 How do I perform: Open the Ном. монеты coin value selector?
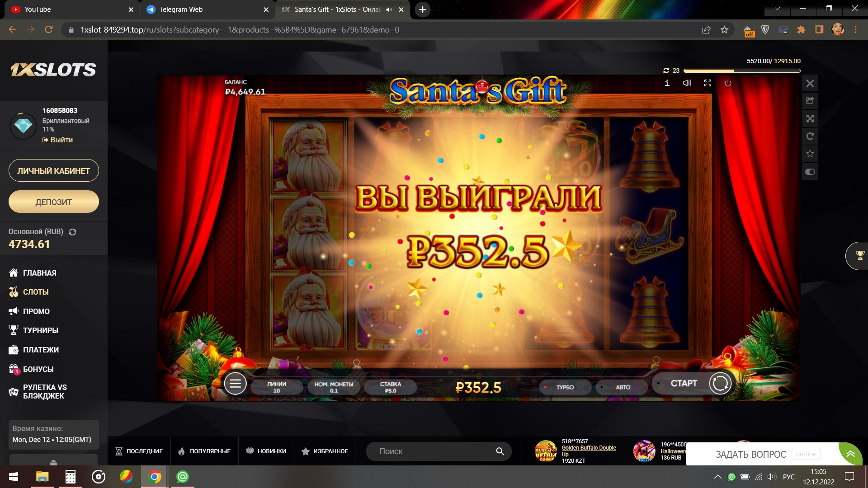pyautogui.click(x=334, y=387)
